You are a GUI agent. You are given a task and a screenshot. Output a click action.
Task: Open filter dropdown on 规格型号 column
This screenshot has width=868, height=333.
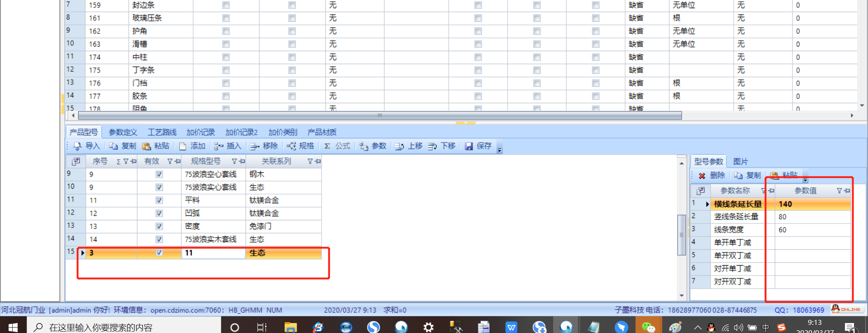tap(234, 162)
